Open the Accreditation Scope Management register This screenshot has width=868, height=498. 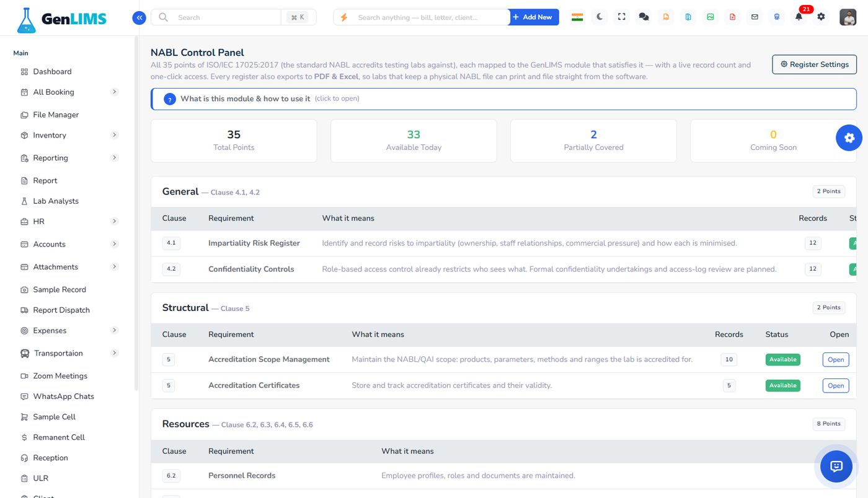tap(836, 360)
